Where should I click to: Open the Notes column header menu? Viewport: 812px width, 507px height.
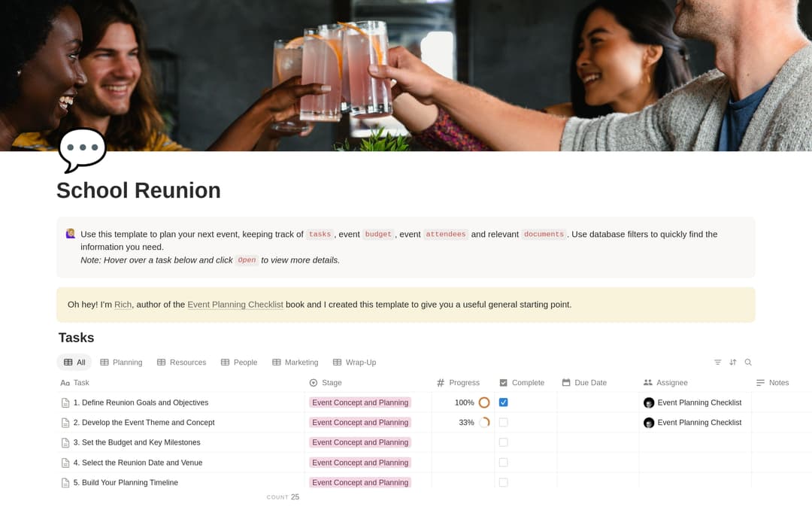(x=773, y=383)
